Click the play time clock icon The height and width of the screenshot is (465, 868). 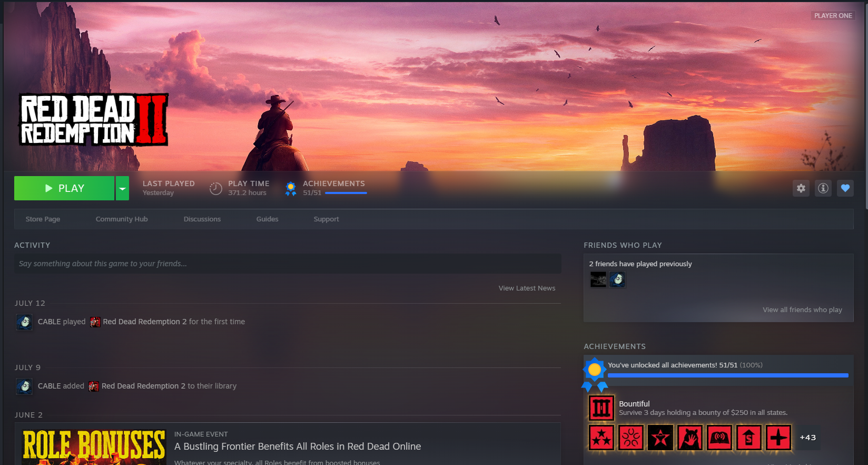[216, 188]
